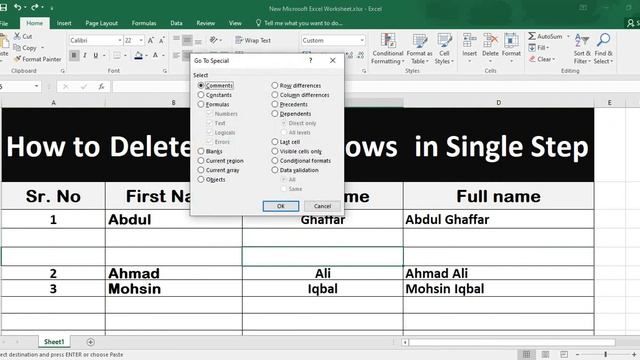Viewport: 640px width, 360px height.
Task: Open the View ribbon tab
Action: coord(235,23)
